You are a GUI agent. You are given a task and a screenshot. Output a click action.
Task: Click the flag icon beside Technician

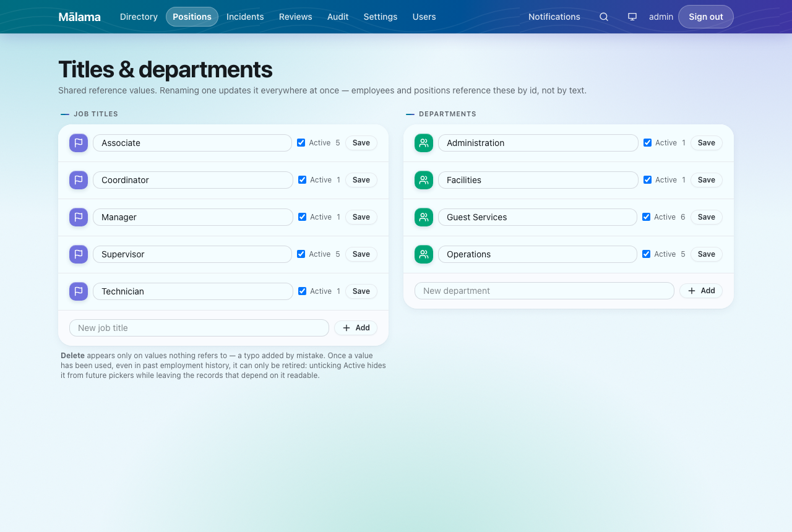(79, 291)
